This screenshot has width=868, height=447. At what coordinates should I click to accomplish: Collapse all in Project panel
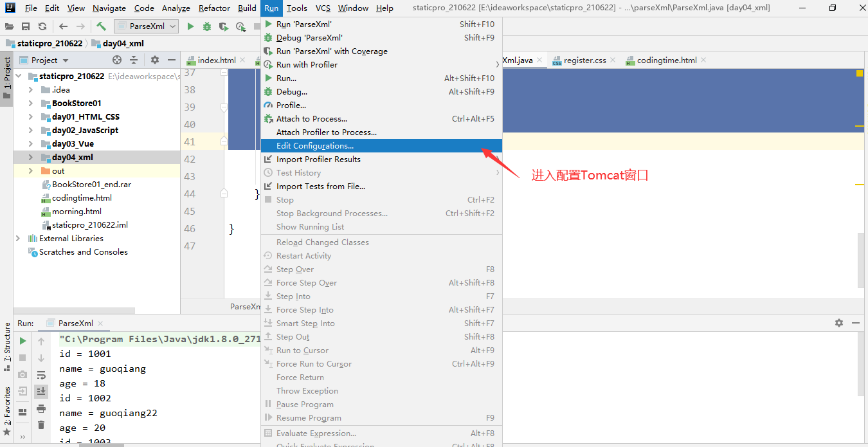click(134, 60)
